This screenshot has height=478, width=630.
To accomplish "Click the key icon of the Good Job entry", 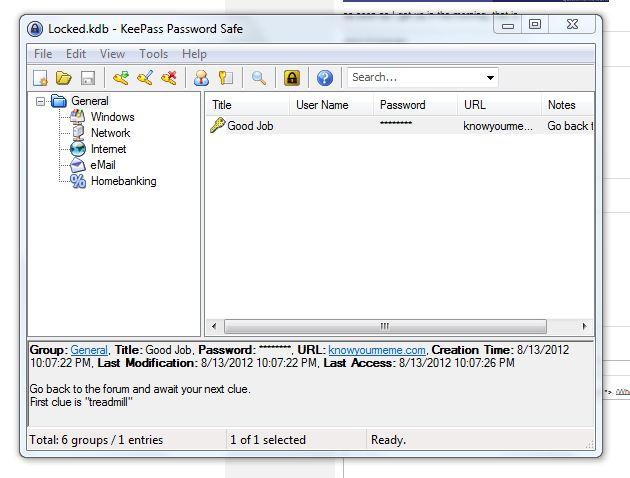I will click(217, 125).
